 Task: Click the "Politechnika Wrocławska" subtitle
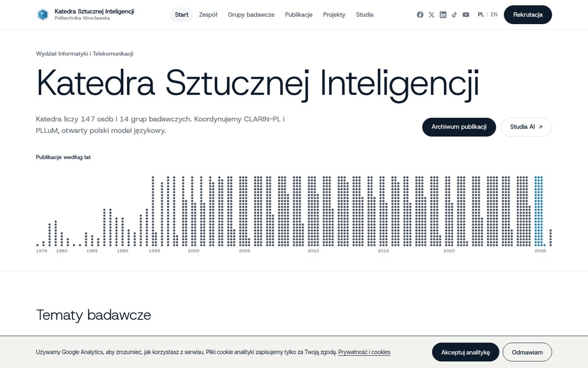tap(82, 18)
